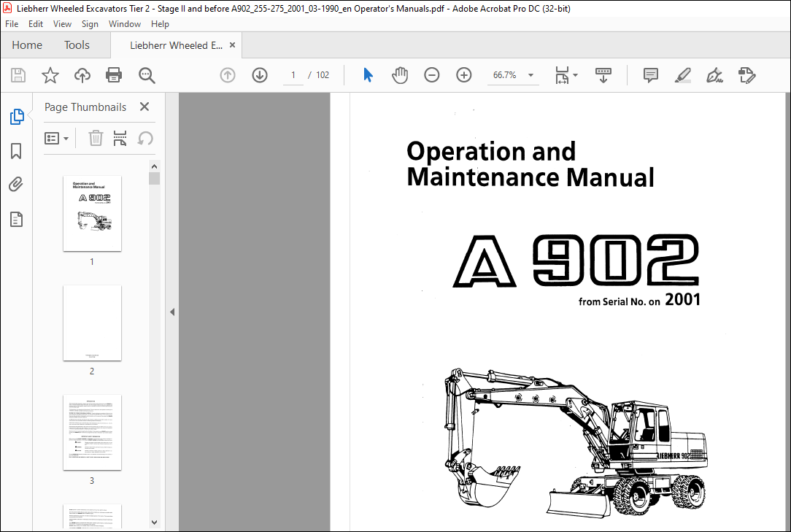Viewport: 791px width, 532px height.
Task: Add document to starred with star icon
Action: pos(50,75)
